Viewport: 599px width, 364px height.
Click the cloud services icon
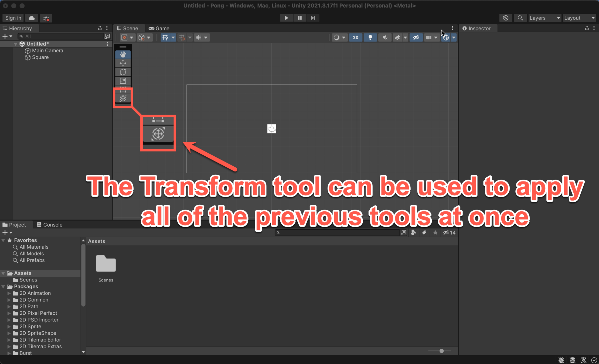(x=32, y=18)
